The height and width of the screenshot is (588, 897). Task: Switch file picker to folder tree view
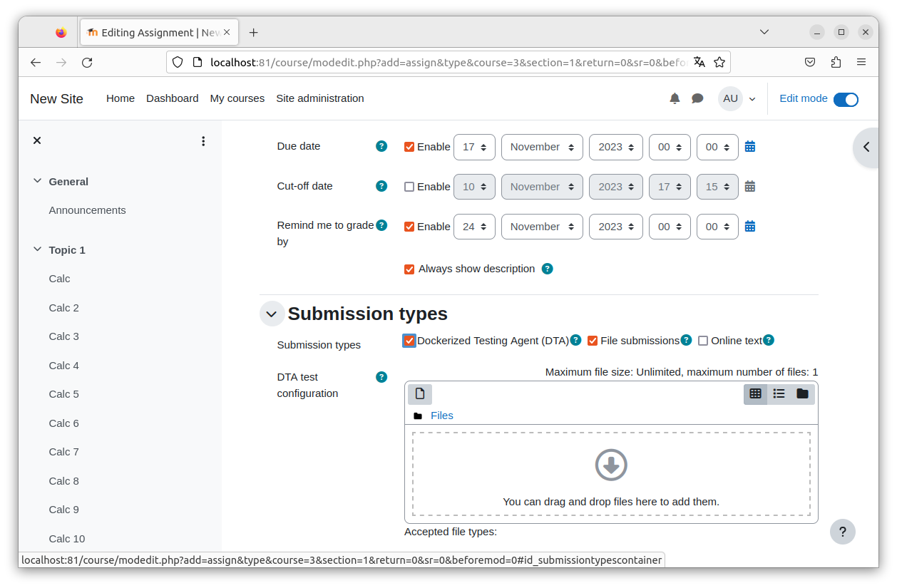pos(802,393)
